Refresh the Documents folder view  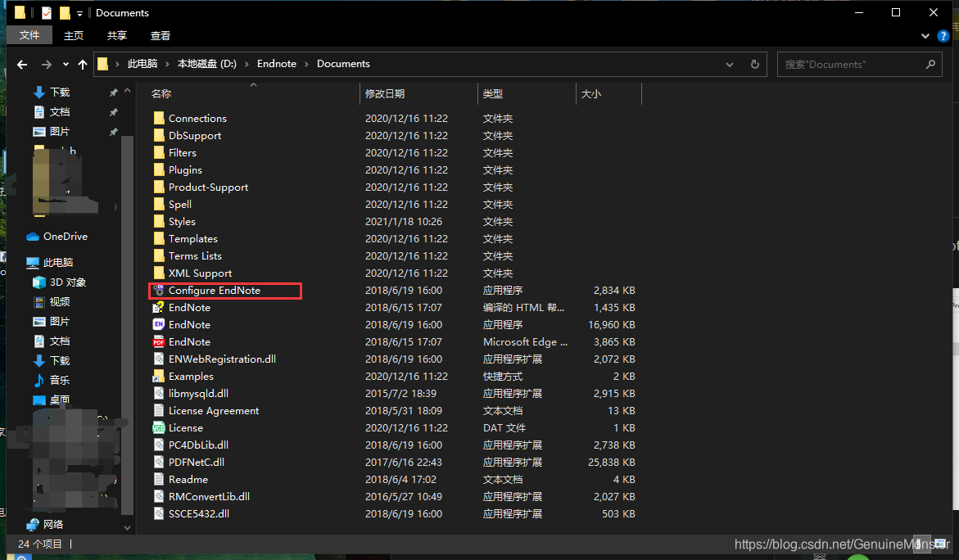tap(755, 64)
